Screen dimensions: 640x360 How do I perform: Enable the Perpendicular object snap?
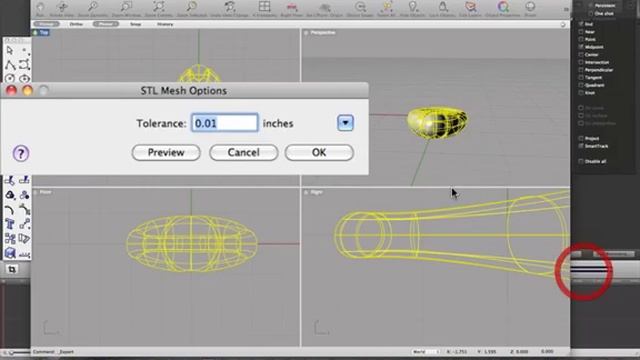coord(581,70)
